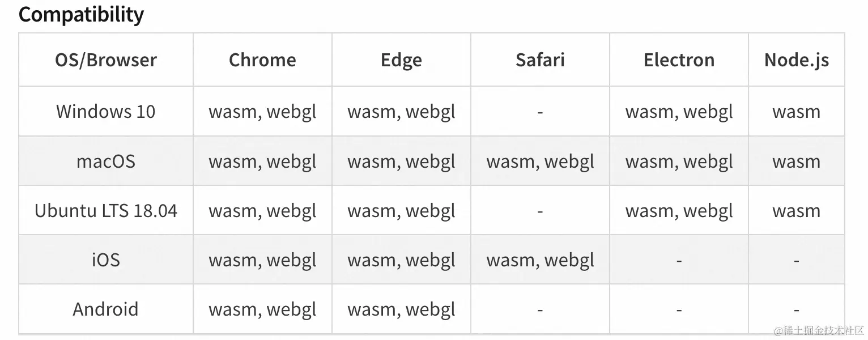868x340 pixels.
Task: Select the OS/Browser column header
Action: (106, 60)
